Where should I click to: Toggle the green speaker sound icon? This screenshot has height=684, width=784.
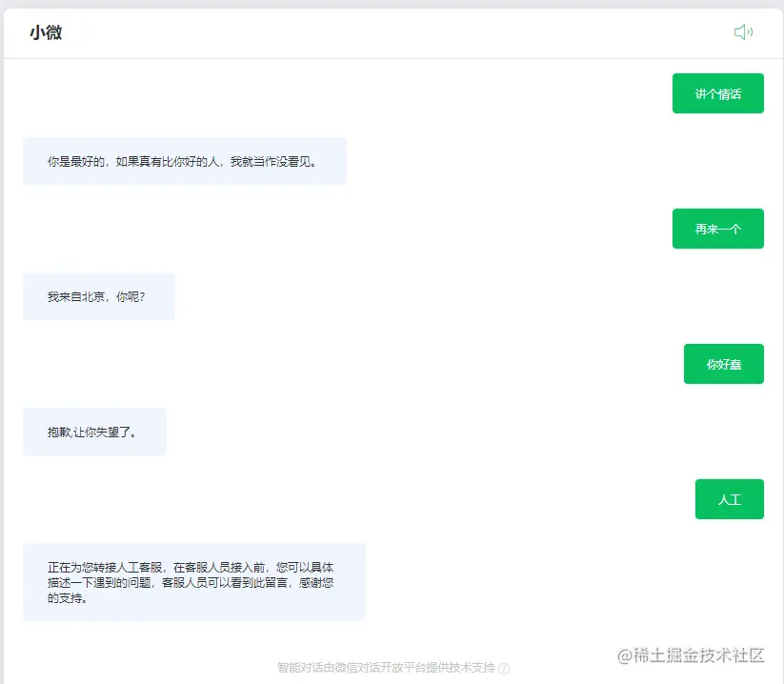[744, 31]
